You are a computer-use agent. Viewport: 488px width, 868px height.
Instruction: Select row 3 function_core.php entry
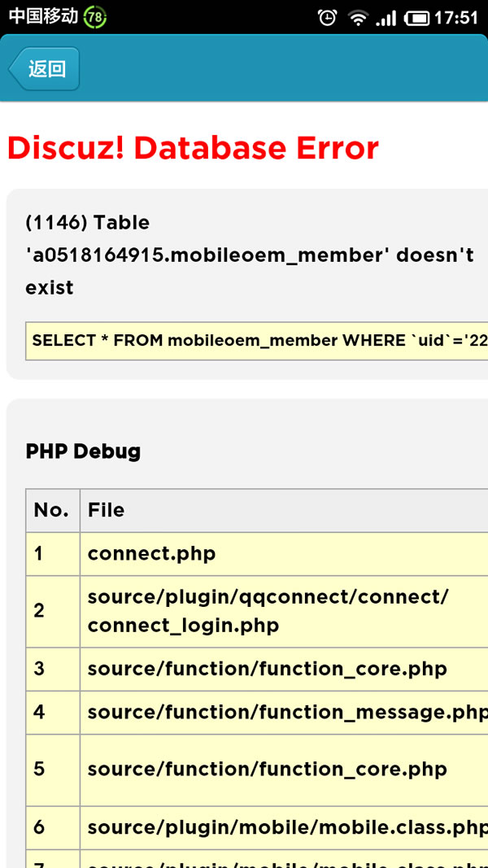tap(257, 669)
